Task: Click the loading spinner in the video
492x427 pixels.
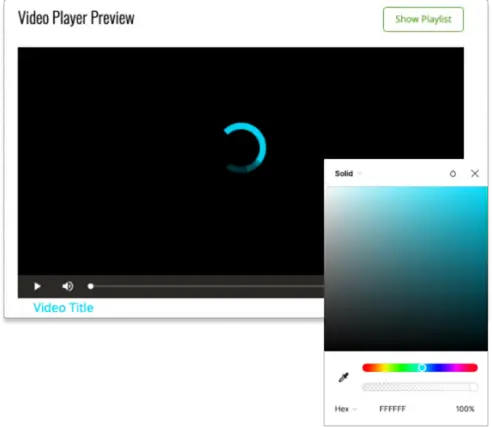Action: (x=244, y=148)
